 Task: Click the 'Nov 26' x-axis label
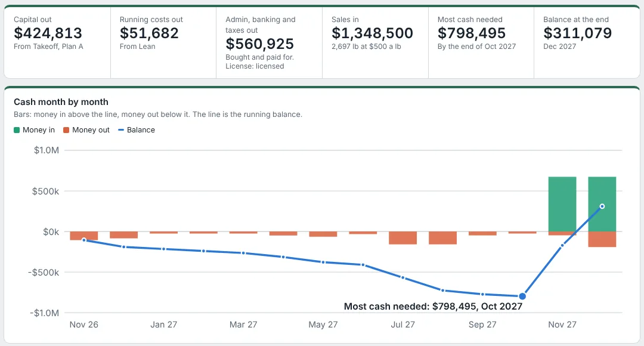tap(84, 325)
